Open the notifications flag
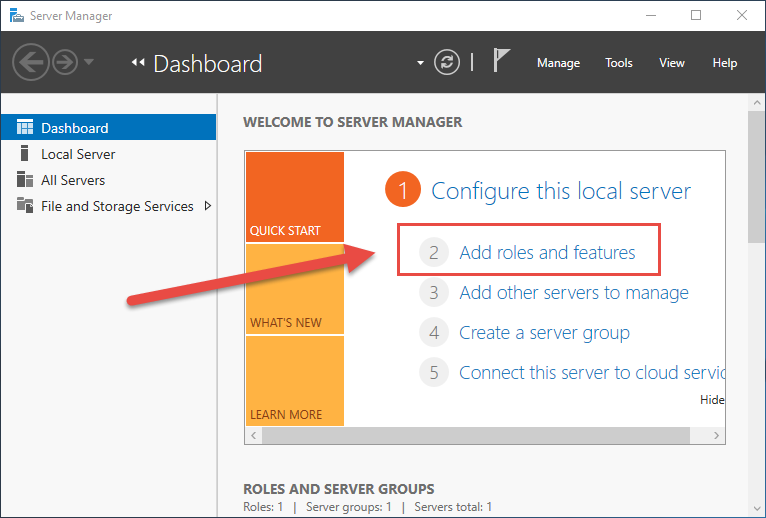The image size is (766, 518). coord(501,61)
